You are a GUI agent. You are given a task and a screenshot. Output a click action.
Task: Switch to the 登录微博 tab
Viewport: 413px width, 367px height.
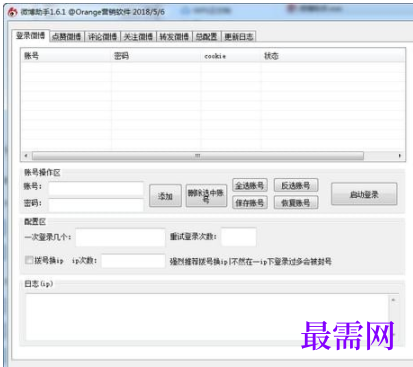pos(31,36)
